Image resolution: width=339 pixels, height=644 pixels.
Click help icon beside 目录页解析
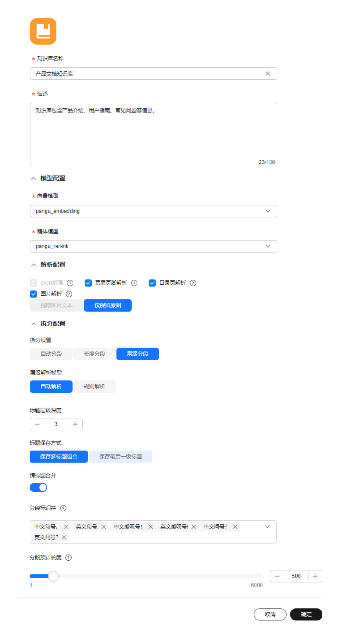[193, 283]
